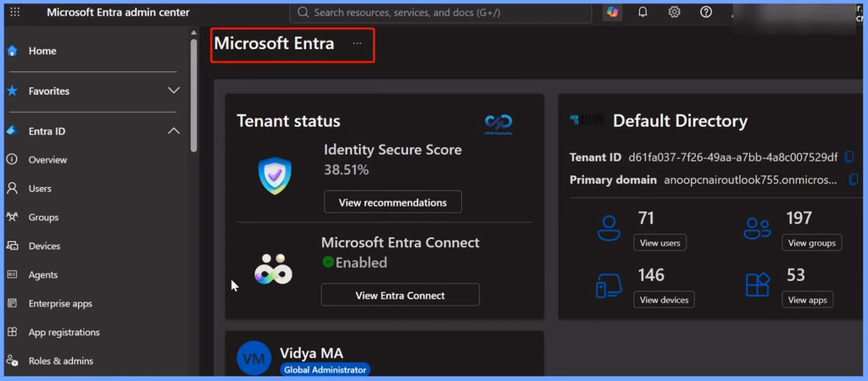This screenshot has height=381, width=868.
Task: Click the Tenant status heading
Action: (x=288, y=120)
